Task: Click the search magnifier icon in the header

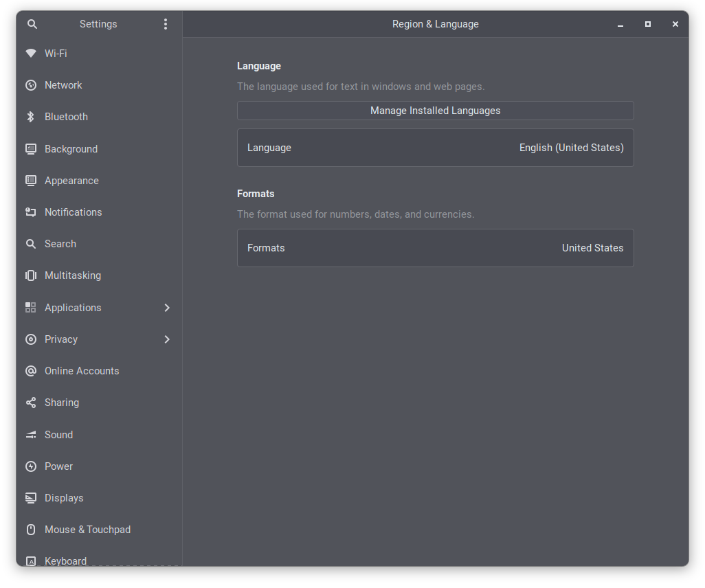Action: pyautogui.click(x=32, y=24)
